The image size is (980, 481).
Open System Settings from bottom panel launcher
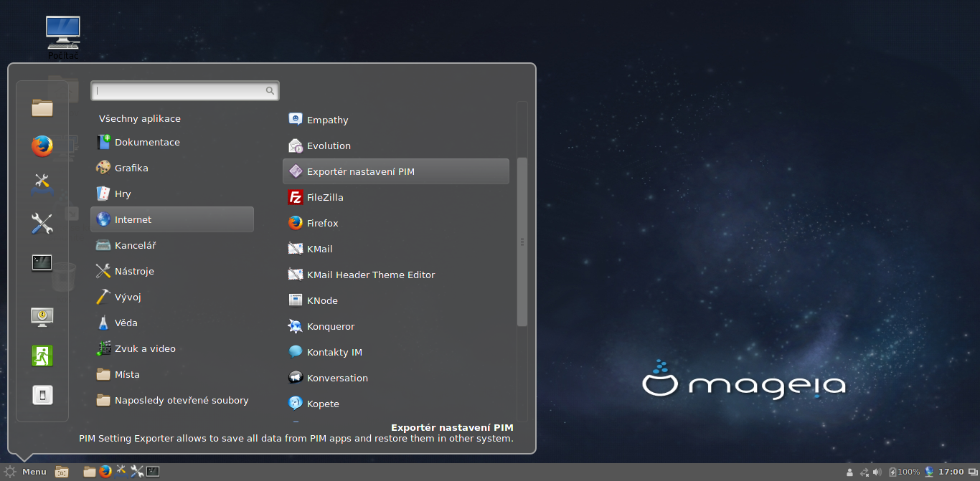[137, 472]
